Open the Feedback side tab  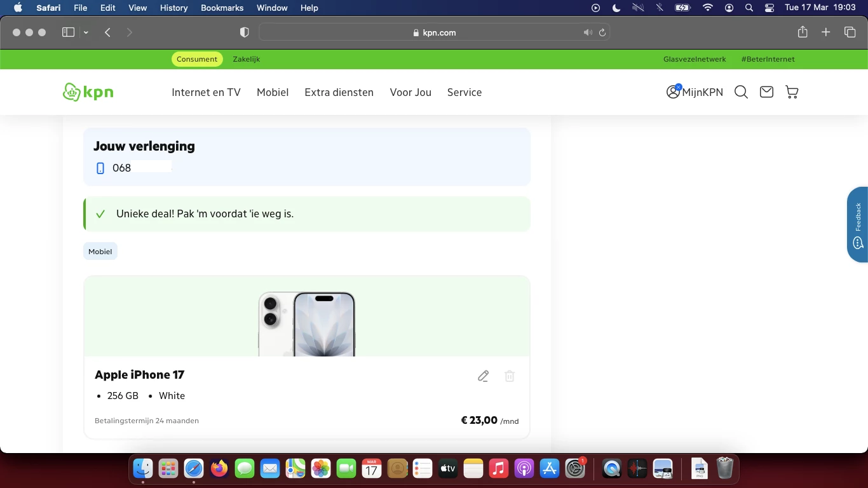point(858,224)
